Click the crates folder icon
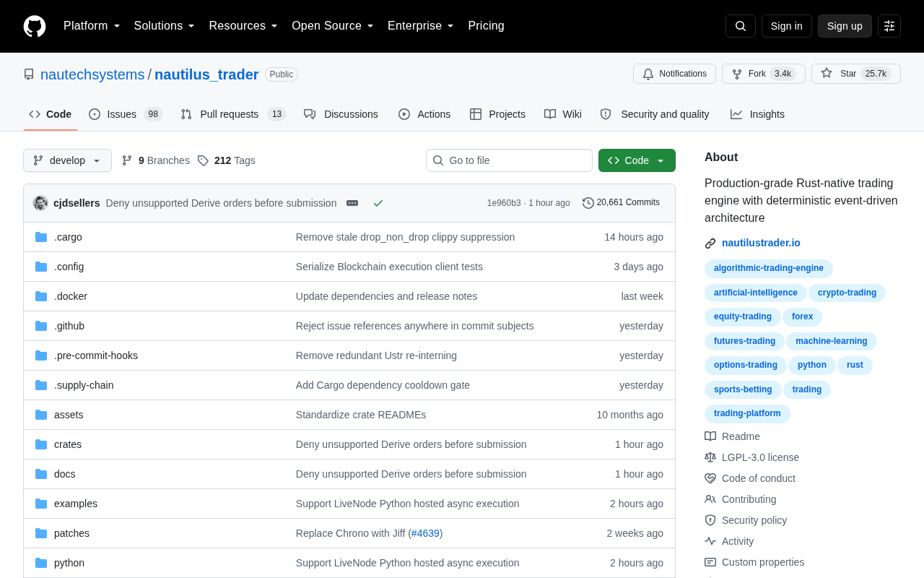This screenshot has height=578, width=924. 41,444
